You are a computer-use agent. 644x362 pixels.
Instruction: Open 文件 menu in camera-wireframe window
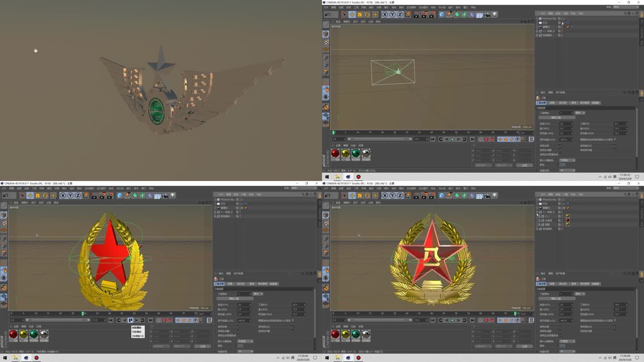coord(326,7)
